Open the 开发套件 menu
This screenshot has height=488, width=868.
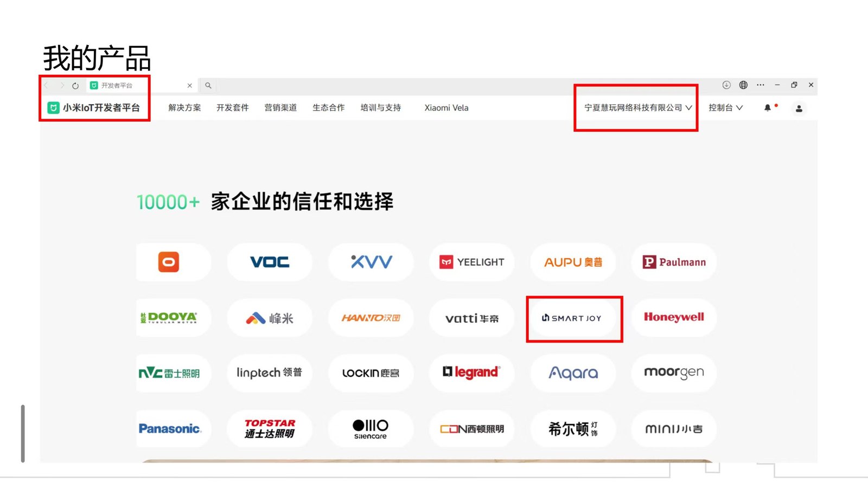pos(232,108)
